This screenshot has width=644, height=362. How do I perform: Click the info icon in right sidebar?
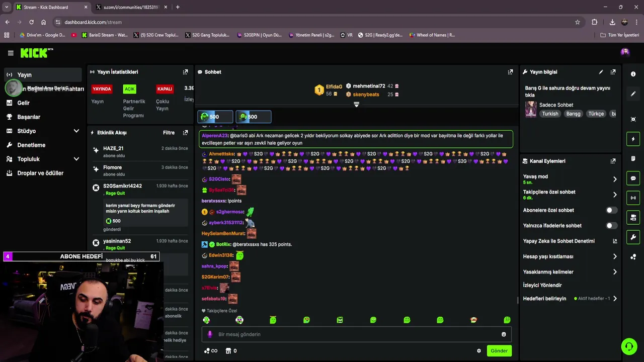(x=633, y=74)
